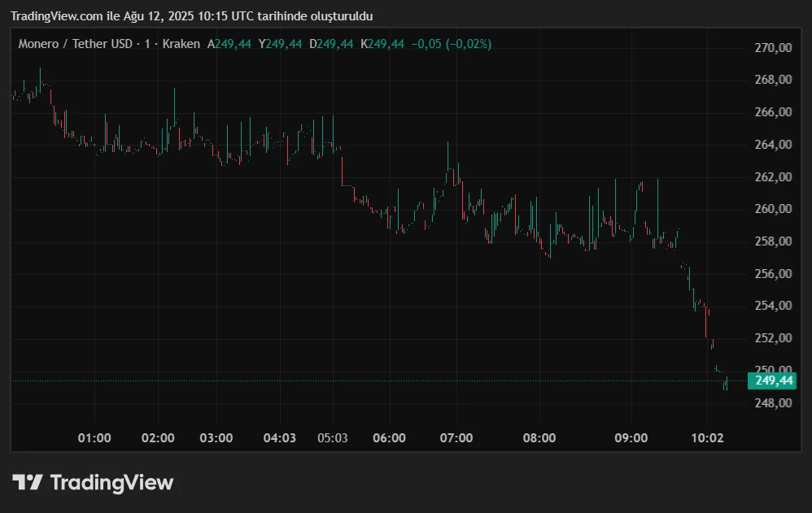This screenshot has width=812, height=513.
Task: Click the −0,05 (−0,02%) change value
Action: point(452,44)
